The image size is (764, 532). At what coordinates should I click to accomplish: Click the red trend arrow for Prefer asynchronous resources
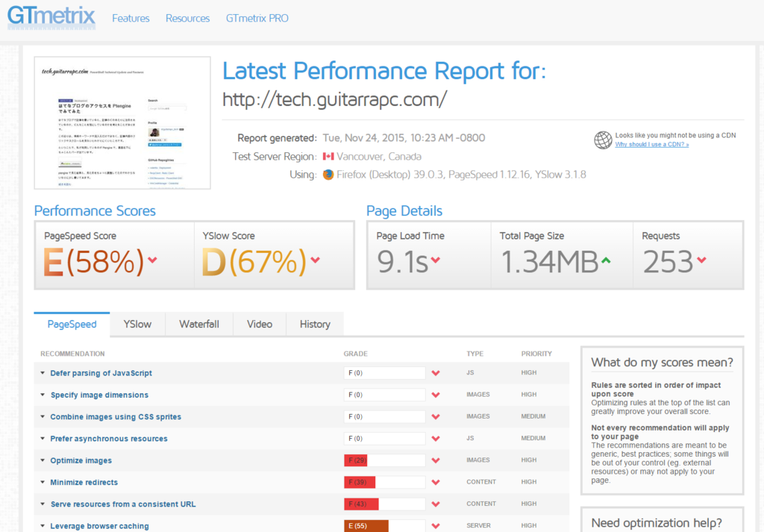pyautogui.click(x=436, y=439)
